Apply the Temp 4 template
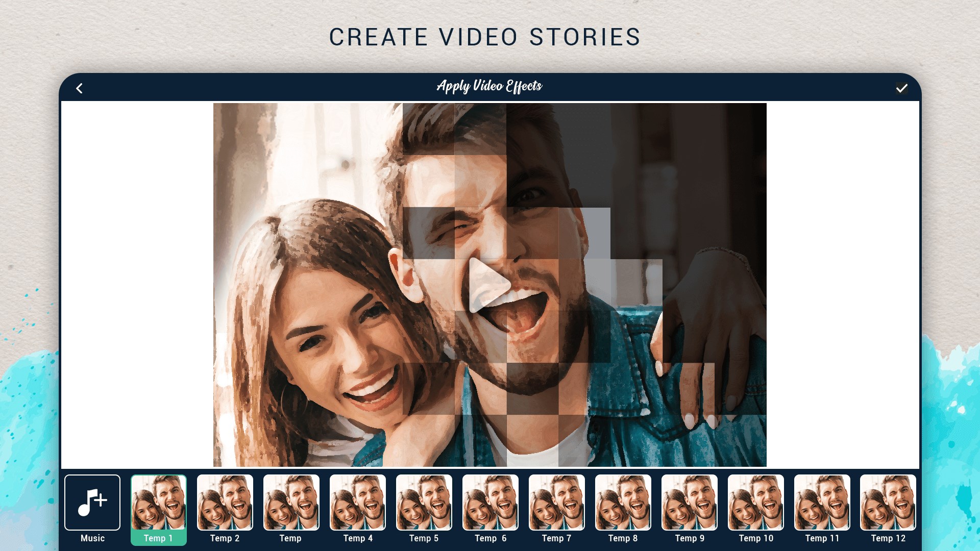This screenshot has height=551, width=980. point(357,503)
